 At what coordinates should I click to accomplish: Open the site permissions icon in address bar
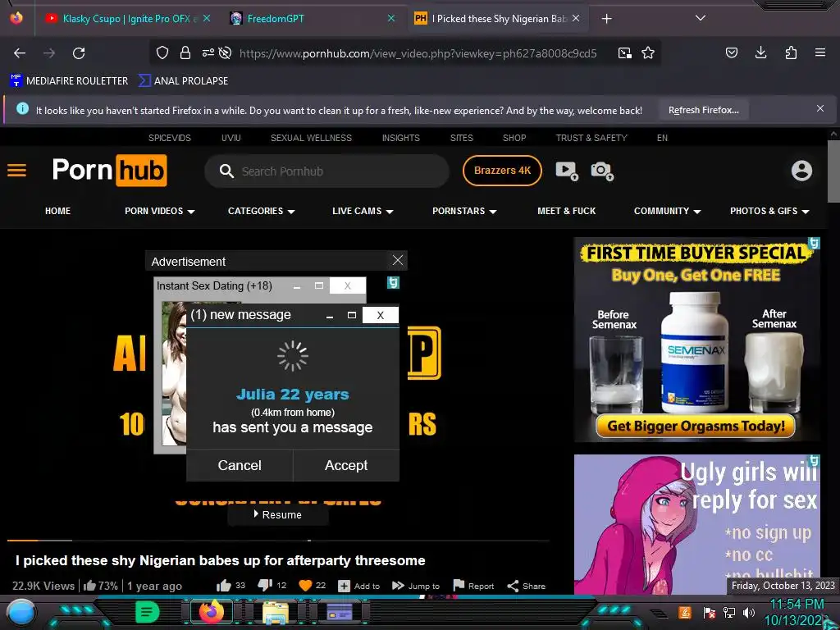click(208, 52)
